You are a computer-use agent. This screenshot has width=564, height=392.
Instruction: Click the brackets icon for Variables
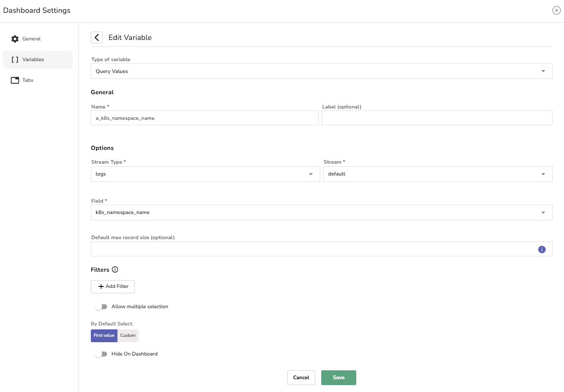pos(15,60)
